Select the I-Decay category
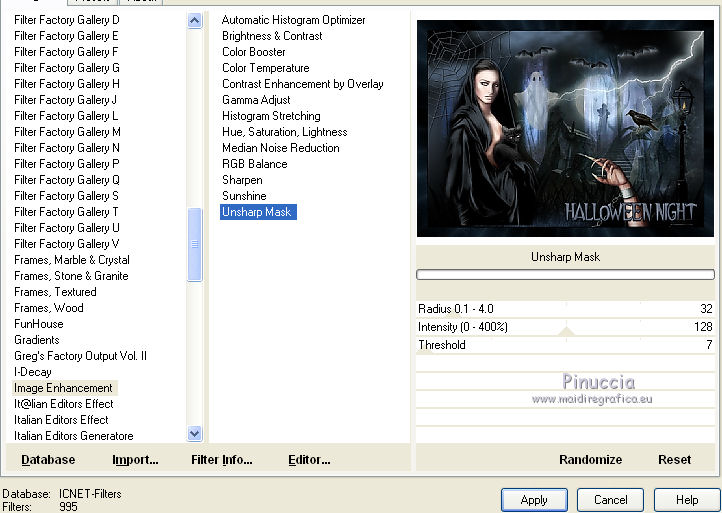This screenshot has height=513, width=722. [x=33, y=372]
